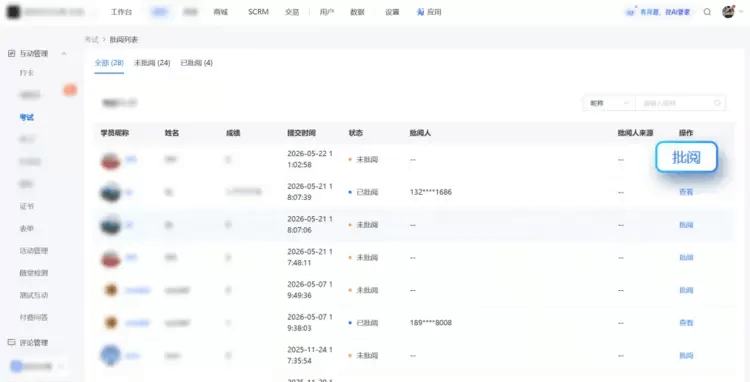Click the search icon inside the filter box
This screenshot has width=750, height=382.
coord(717,103)
